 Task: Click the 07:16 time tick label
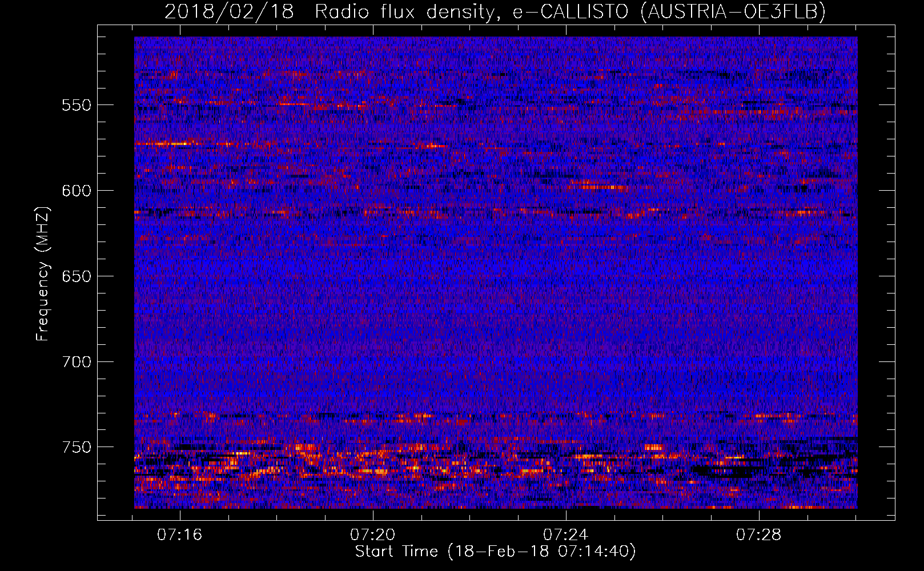(x=180, y=535)
